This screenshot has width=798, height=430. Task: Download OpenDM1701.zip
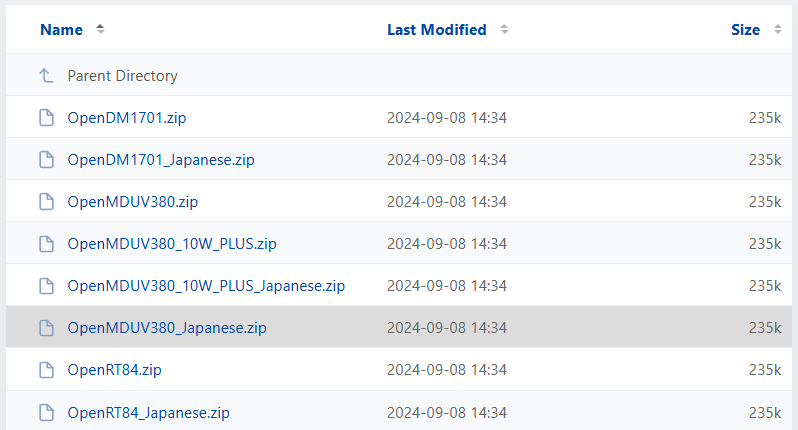pos(127,118)
